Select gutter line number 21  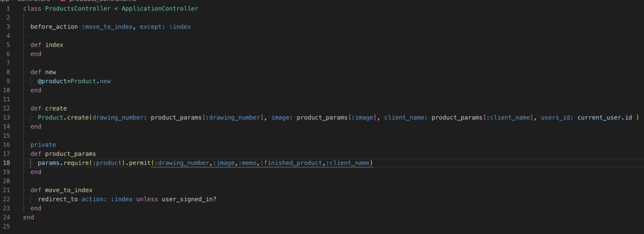[x=6, y=190]
